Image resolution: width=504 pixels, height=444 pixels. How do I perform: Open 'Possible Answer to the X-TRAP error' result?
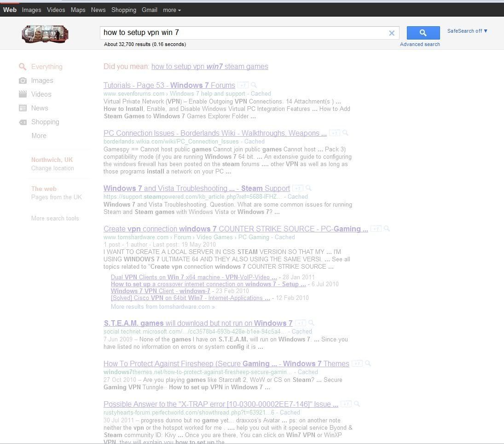(221, 404)
